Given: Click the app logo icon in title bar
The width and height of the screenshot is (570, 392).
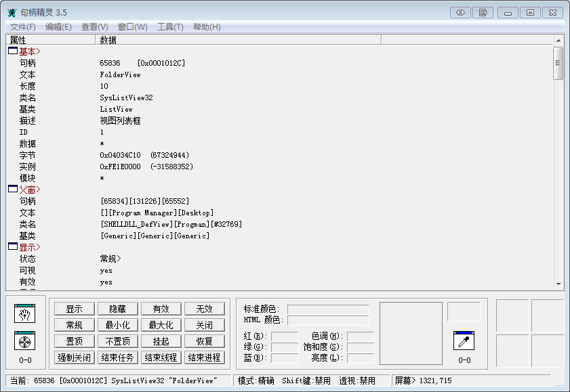Looking at the screenshot, I should [12, 13].
